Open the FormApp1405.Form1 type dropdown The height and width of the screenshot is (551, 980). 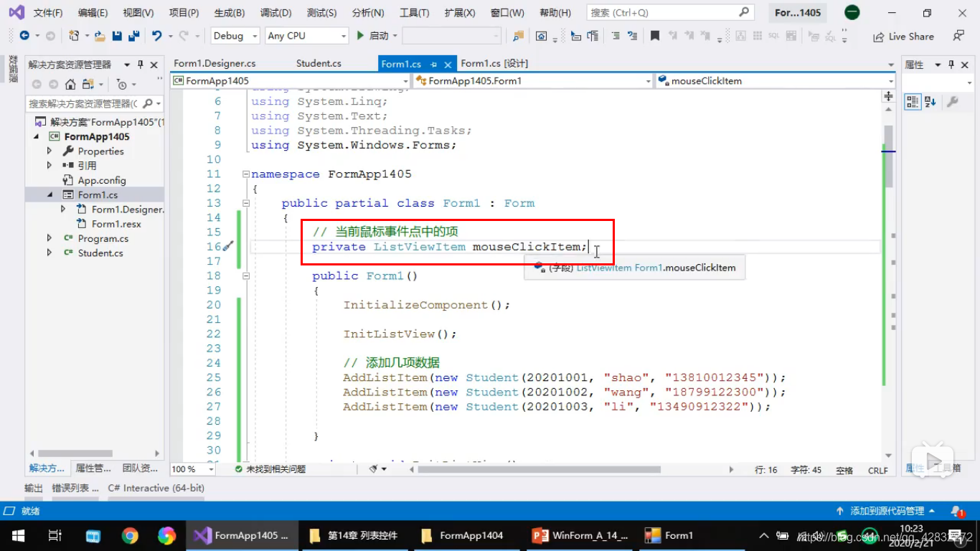coord(533,81)
